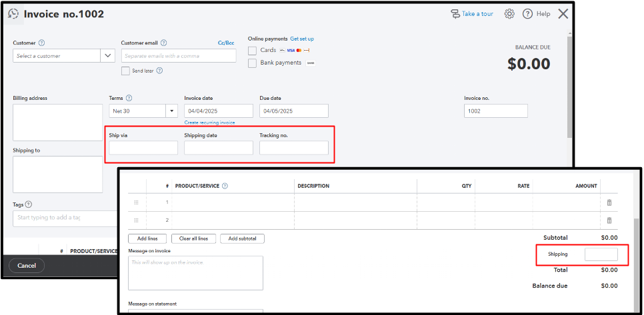Click the Send later help icon

160,71
